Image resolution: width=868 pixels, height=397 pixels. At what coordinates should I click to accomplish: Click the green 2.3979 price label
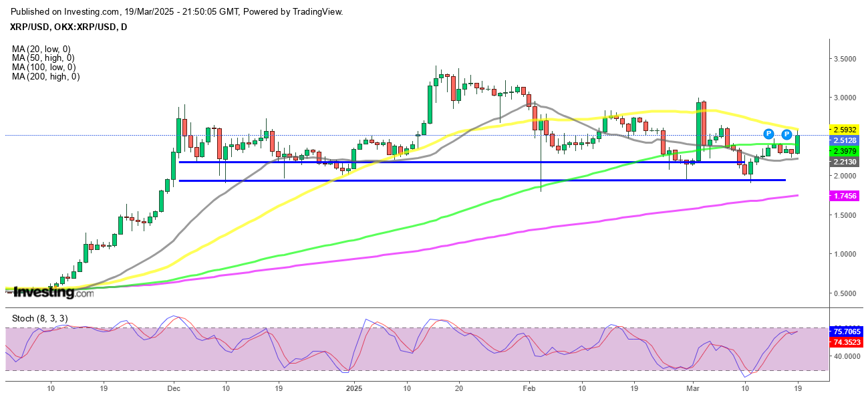point(844,151)
